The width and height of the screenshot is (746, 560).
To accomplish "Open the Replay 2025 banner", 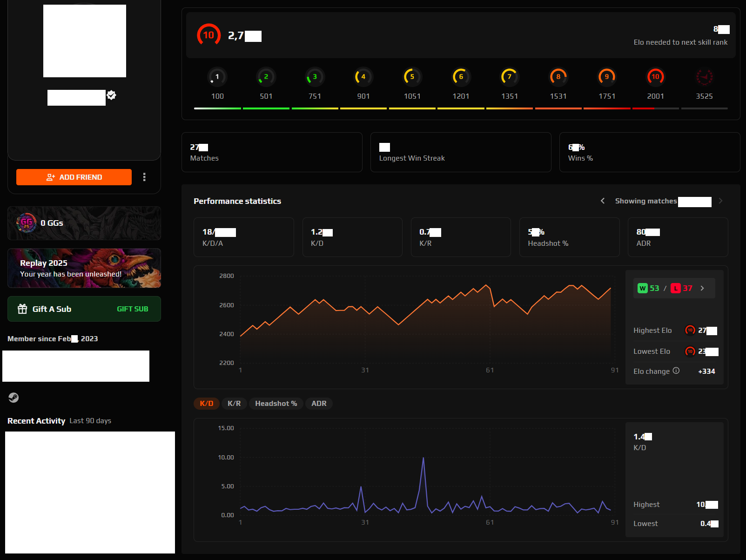I will point(84,268).
